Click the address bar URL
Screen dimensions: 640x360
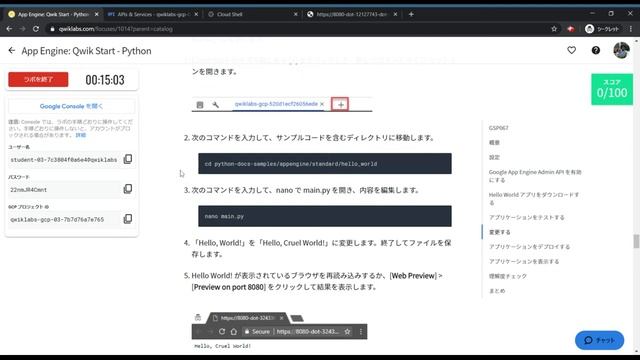point(116,29)
